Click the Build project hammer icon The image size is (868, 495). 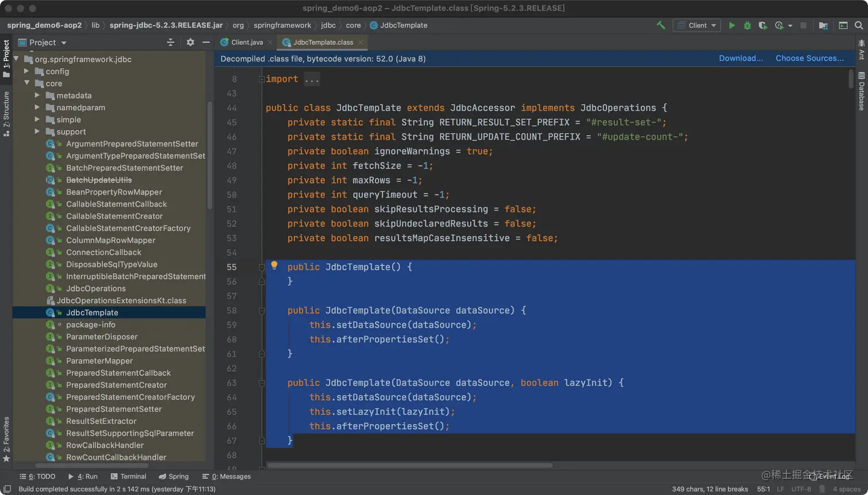tap(661, 25)
